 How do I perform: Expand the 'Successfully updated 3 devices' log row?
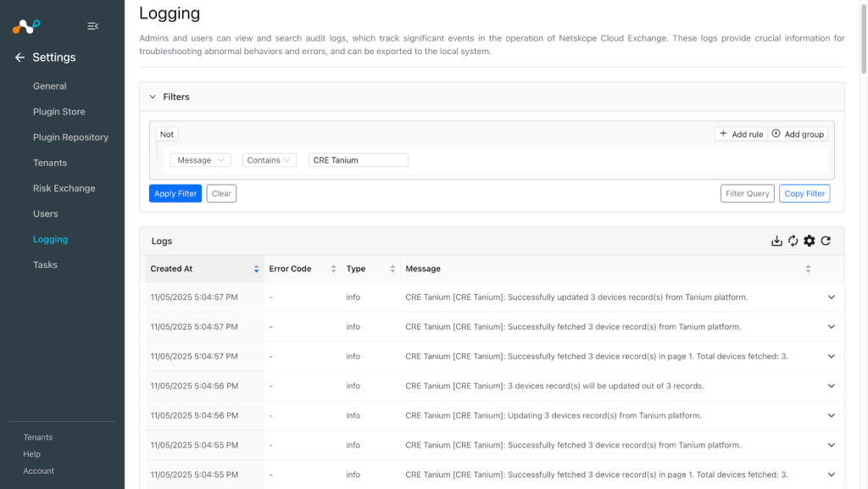[832, 297]
